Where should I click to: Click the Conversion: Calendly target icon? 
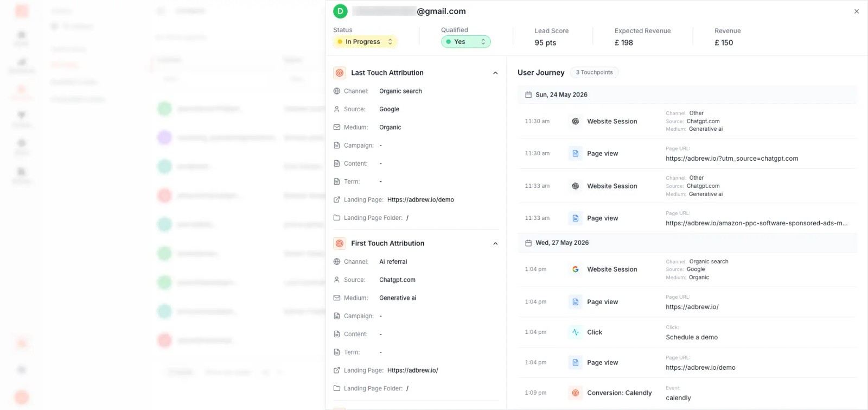coord(576,393)
